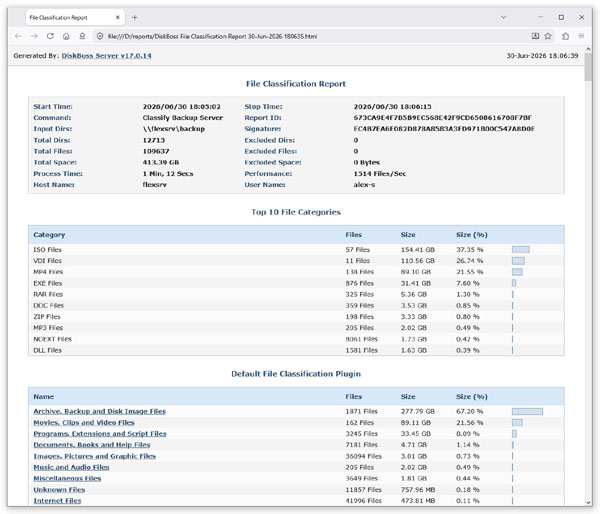Click the '154.41 GB' size value
The image size is (600, 514).
(x=418, y=250)
